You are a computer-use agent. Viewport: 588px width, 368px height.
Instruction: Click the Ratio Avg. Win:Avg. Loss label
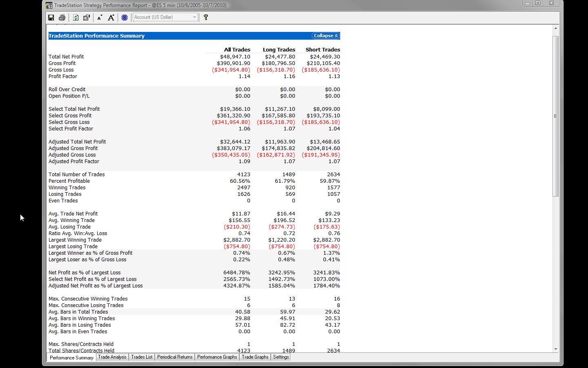(x=78, y=233)
